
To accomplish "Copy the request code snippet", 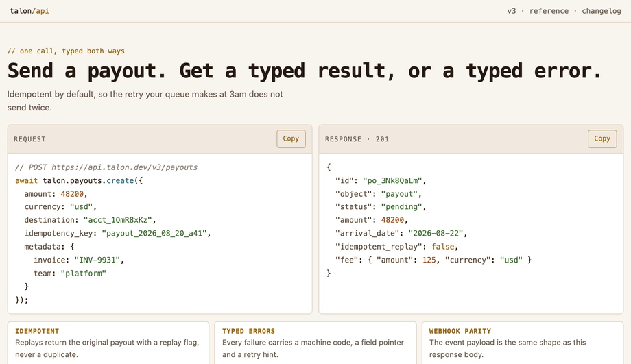I will pyautogui.click(x=291, y=138).
